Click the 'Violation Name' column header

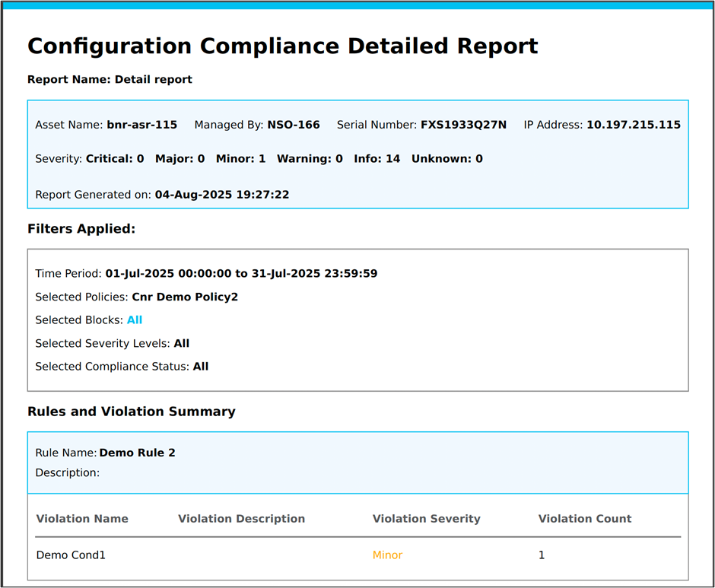pos(82,519)
